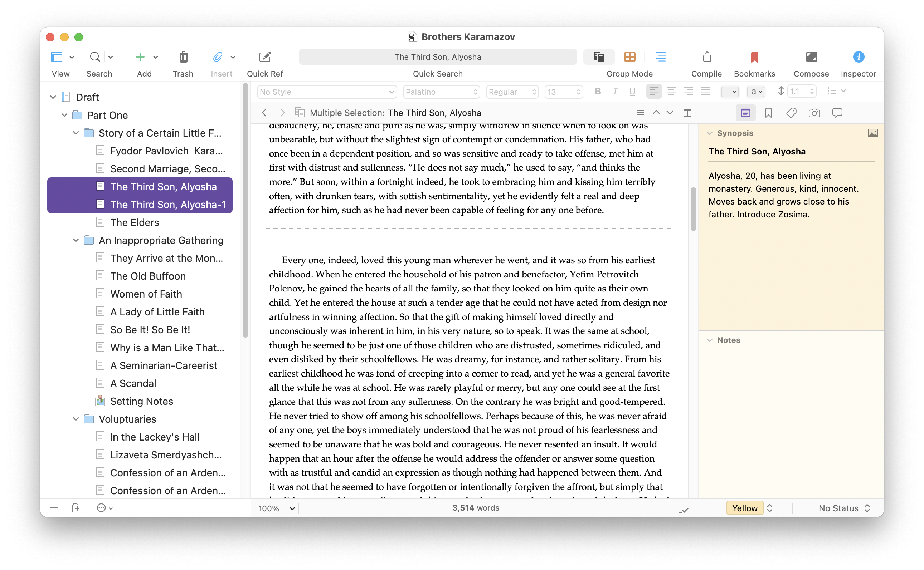Go back in editor history

tap(264, 113)
